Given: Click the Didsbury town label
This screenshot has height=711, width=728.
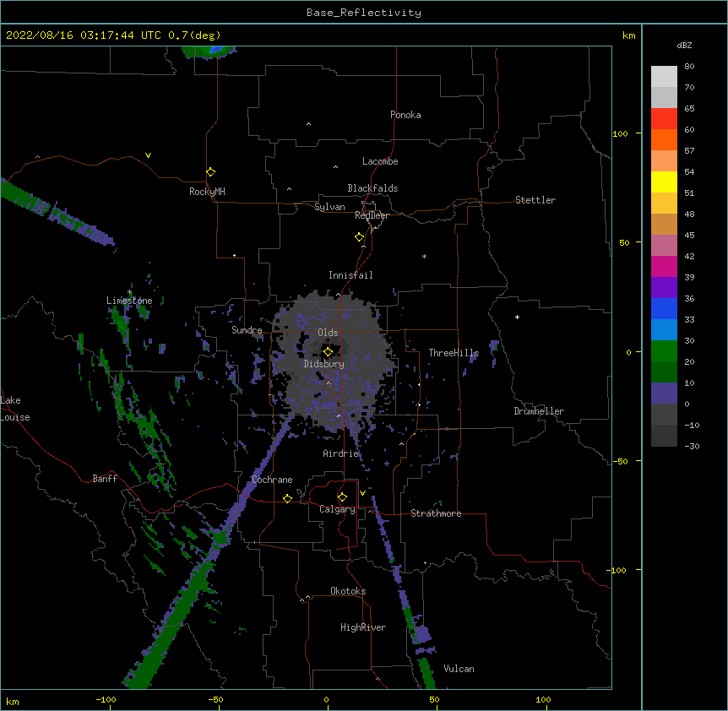Looking at the screenshot, I should [x=324, y=364].
